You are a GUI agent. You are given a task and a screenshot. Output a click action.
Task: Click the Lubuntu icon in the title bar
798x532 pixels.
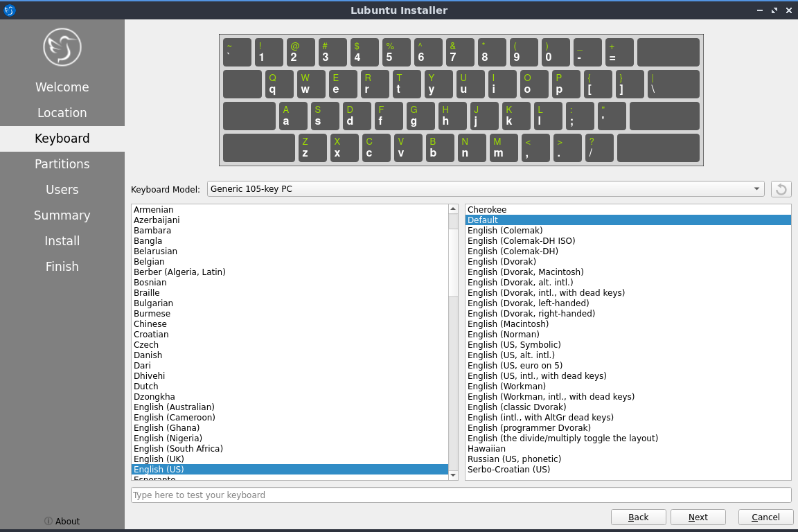[x=9, y=10]
